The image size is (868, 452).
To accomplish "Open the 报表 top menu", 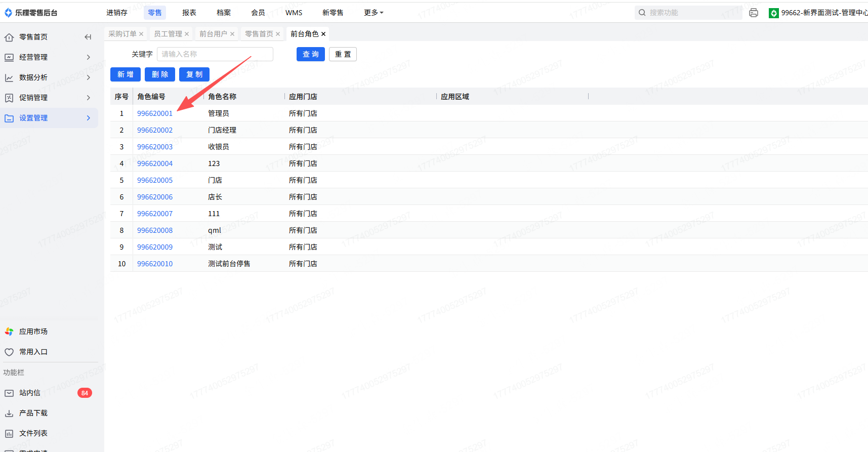I will pyautogui.click(x=189, y=13).
